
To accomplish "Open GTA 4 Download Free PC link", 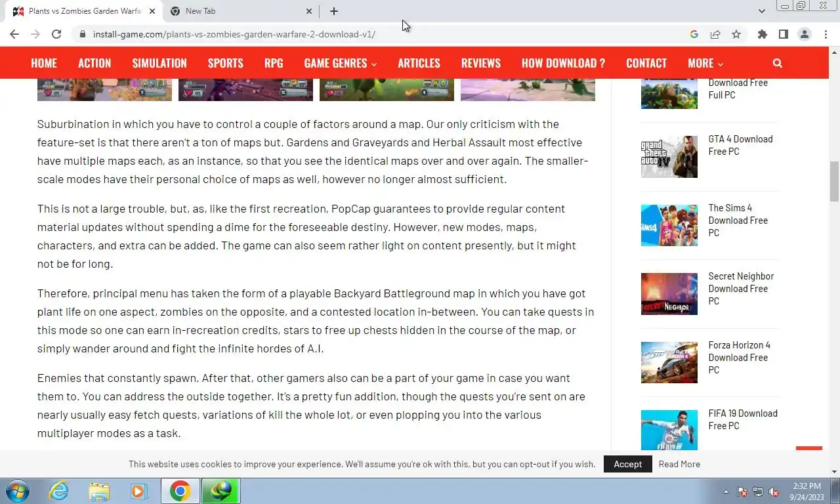I will point(740,145).
